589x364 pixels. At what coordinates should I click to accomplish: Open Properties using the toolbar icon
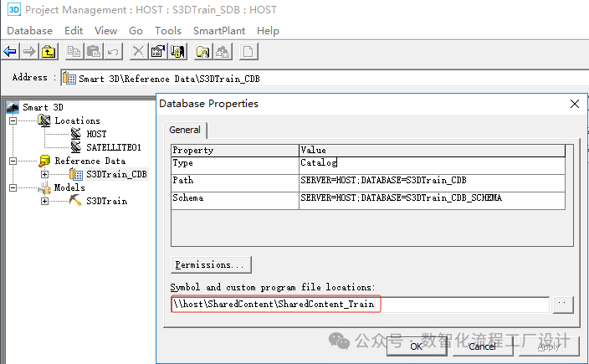(x=158, y=52)
